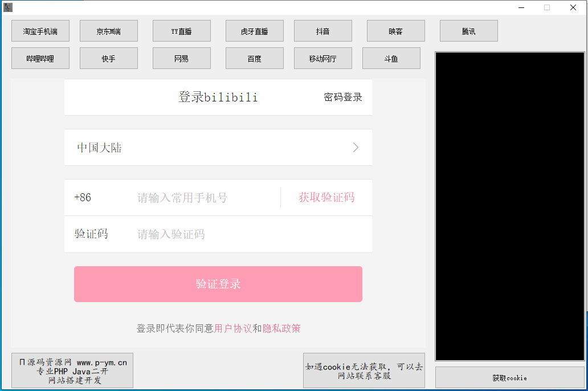
Task: Click the 如遇cookie无法获取 customer service button
Action: point(364,370)
